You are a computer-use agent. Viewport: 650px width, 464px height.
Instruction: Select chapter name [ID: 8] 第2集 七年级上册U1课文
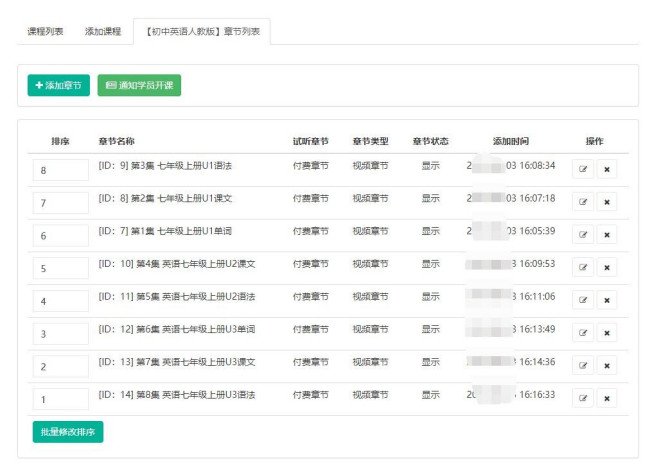[x=165, y=199]
